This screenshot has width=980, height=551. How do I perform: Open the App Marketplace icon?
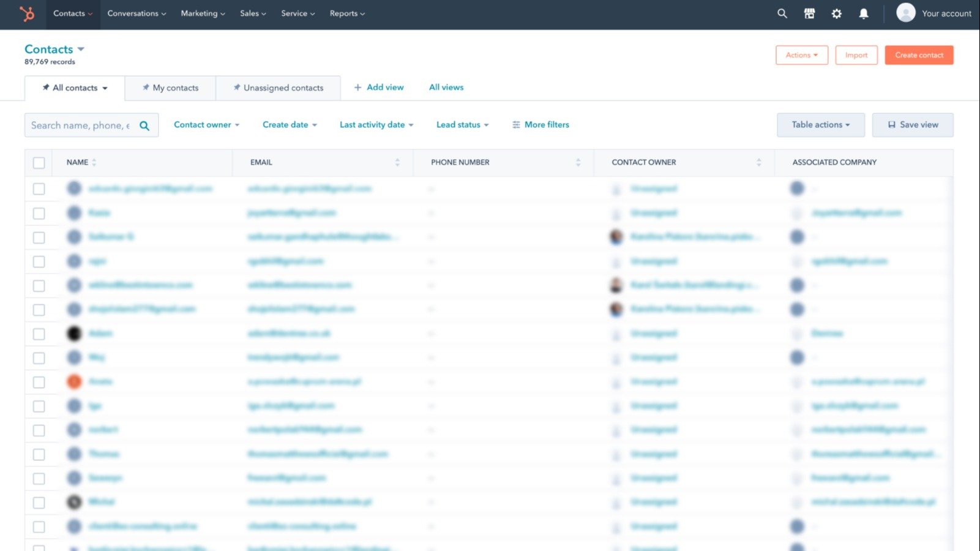click(809, 13)
